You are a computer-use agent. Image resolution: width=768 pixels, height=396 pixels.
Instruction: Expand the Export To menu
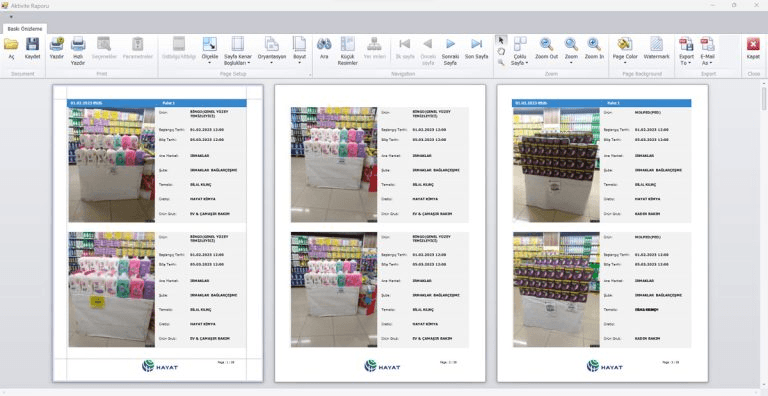pos(686,51)
